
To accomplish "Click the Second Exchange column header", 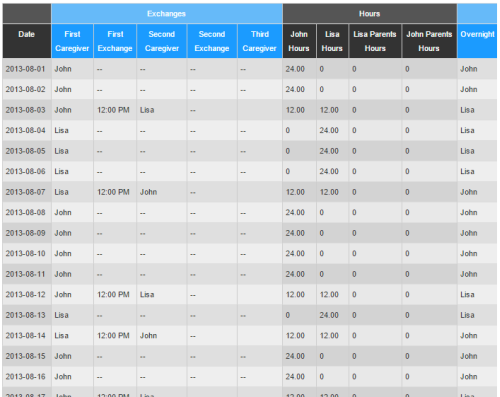I will pyautogui.click(x=212, y=41).
